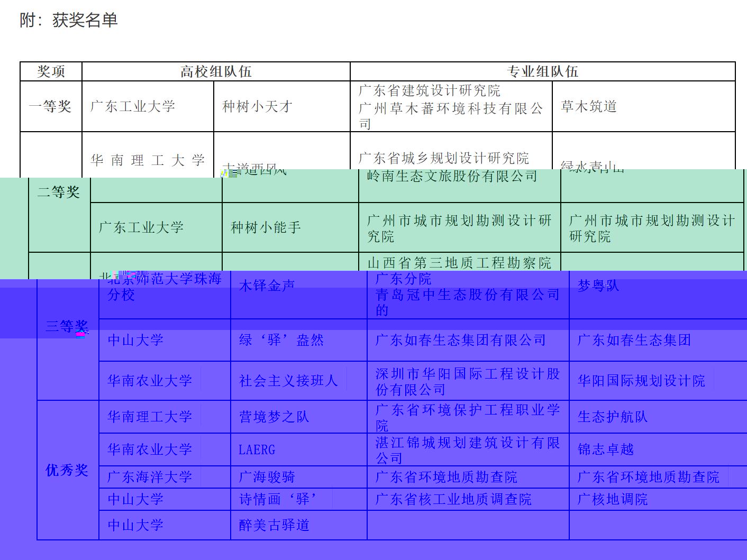Viewport: 747px width, 560px height.
Task: Select the 奖项 column header
Action: click(51, 71)
